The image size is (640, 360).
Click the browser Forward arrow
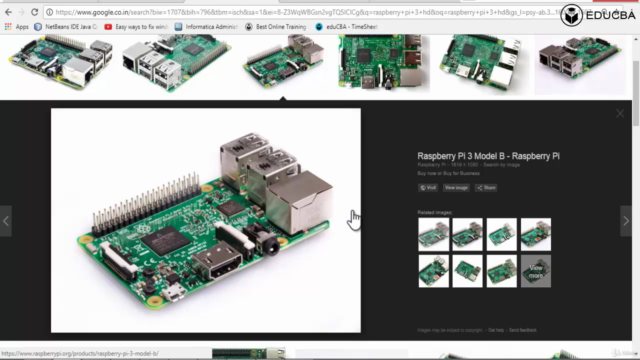pyautogui.click(x=21, y=12)
